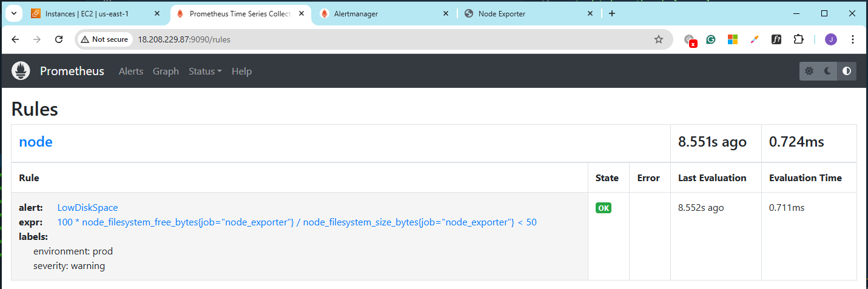The height and width of the screenshot is (289, 868).
Task: Click the 'environment: prod' label
Action: (73, 251)
